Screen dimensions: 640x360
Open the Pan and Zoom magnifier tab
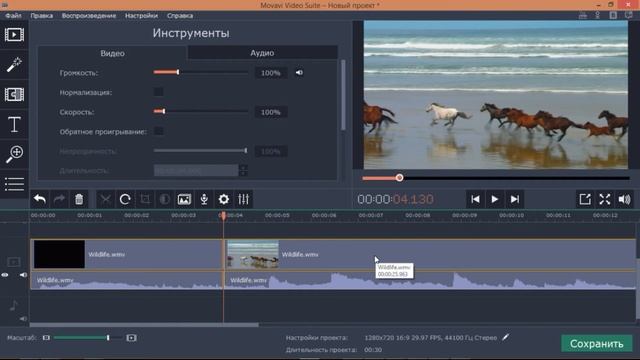(14, 154)
